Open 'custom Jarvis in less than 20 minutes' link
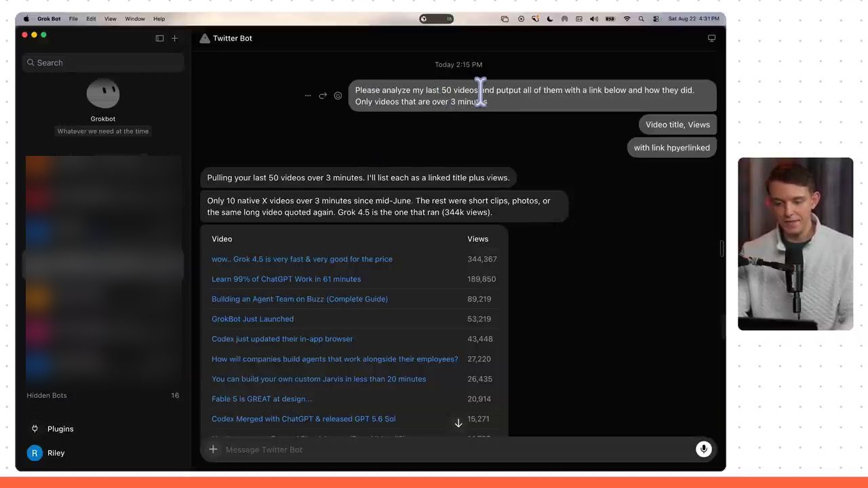Screen dimensions: 868x488 (x=319, y=379)
